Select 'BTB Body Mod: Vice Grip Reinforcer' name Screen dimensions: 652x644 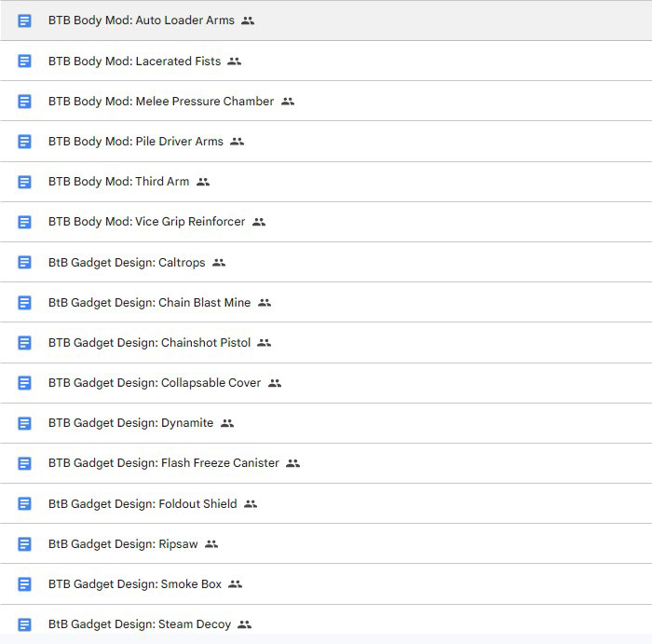pos(147,222)
